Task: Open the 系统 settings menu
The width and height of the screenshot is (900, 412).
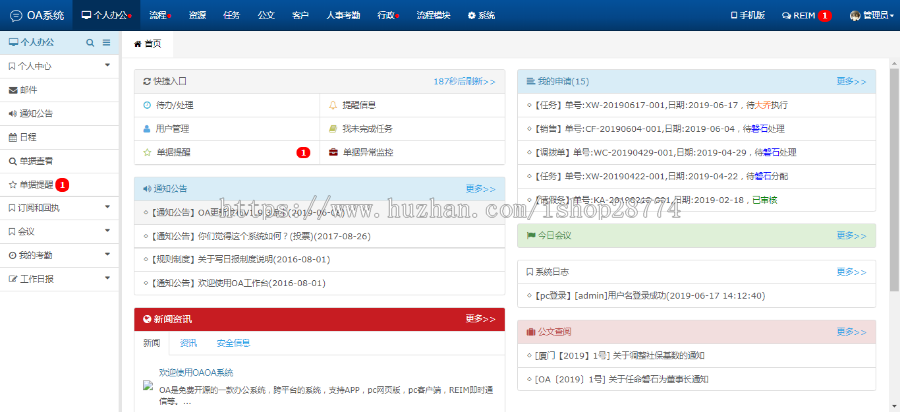Action: point(482,15)
